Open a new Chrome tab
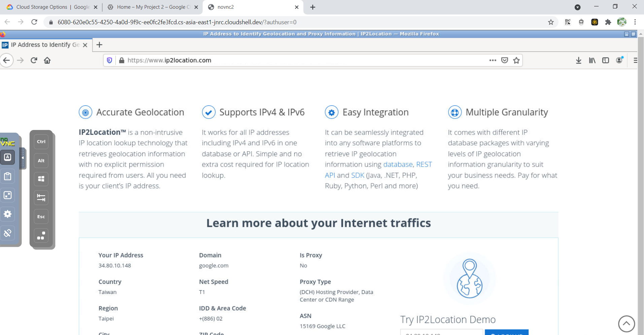644x335 pixels. pos(313,7)
